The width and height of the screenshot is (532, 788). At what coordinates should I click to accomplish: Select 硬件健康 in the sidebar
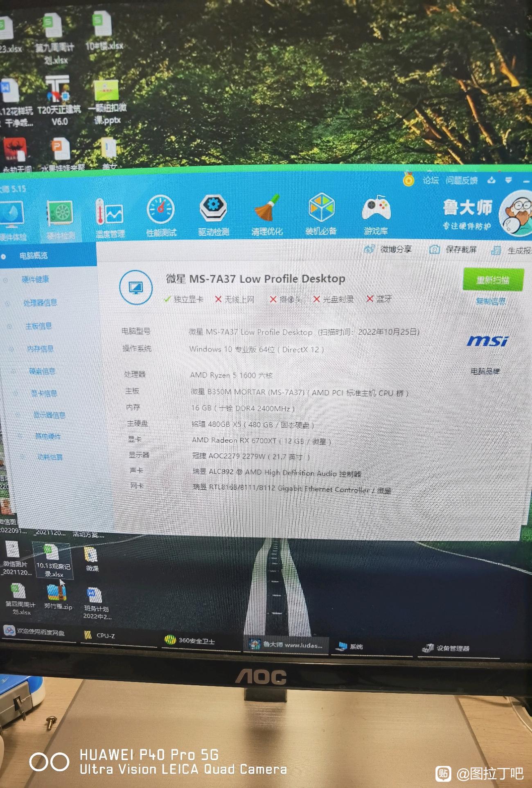[x=35, y=279]
